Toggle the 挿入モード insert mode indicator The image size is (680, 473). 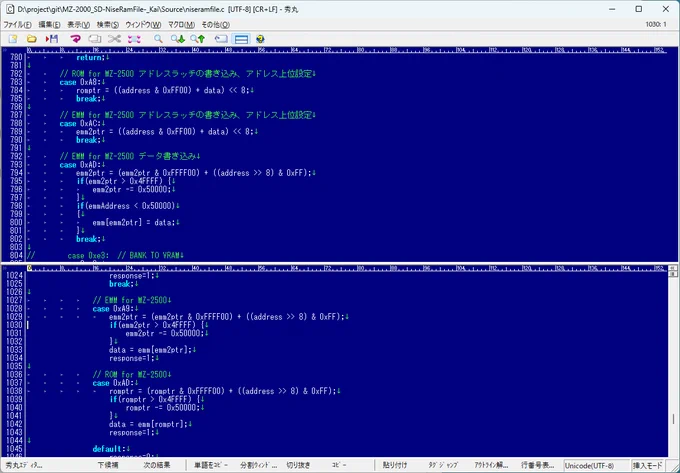coord(647,466)
